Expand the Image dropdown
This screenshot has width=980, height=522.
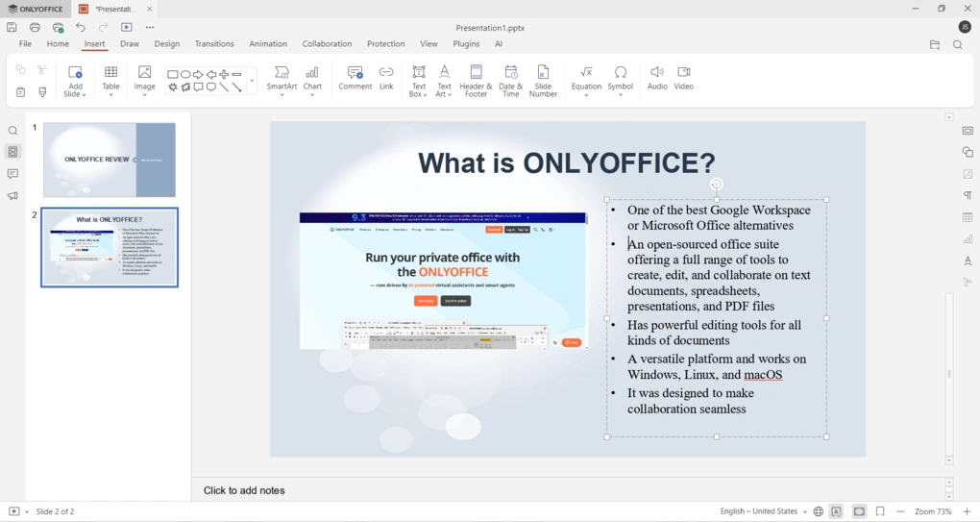(x=144, y=94)
